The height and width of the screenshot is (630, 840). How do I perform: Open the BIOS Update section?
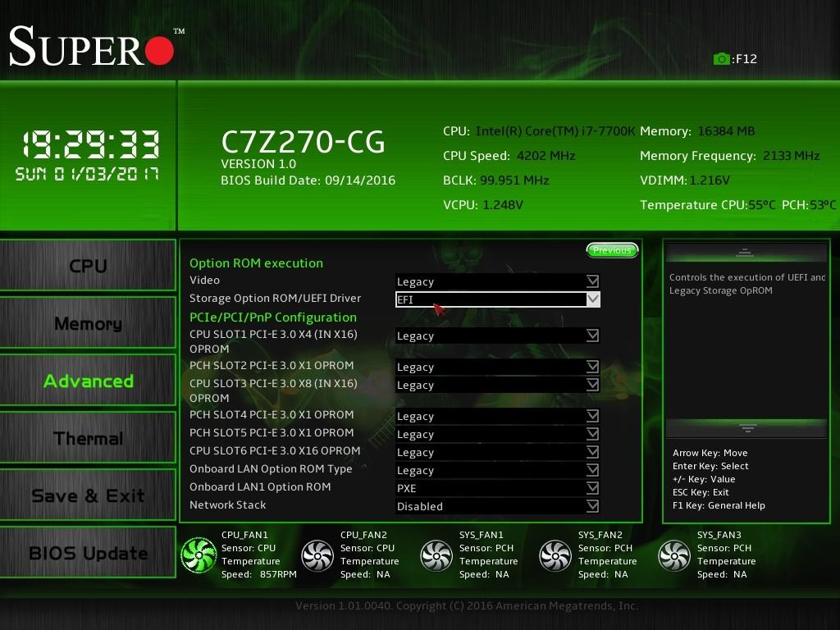coord(88,554)
